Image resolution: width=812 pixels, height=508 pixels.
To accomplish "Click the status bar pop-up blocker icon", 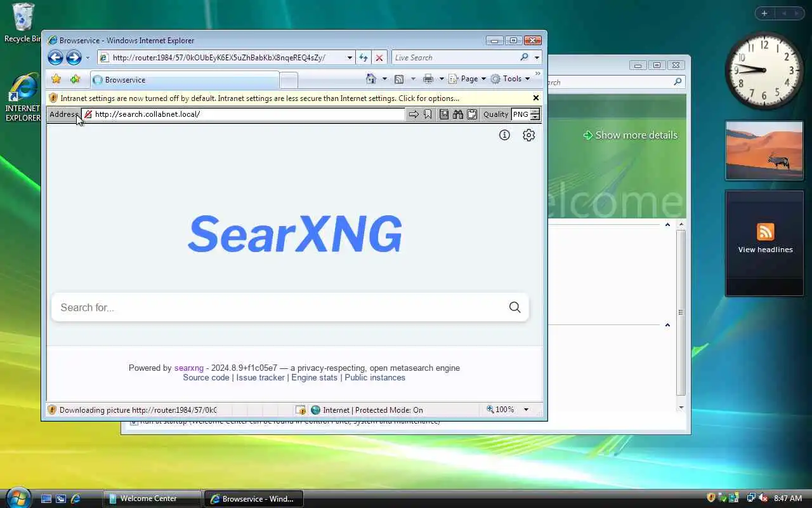I will 301,410.
